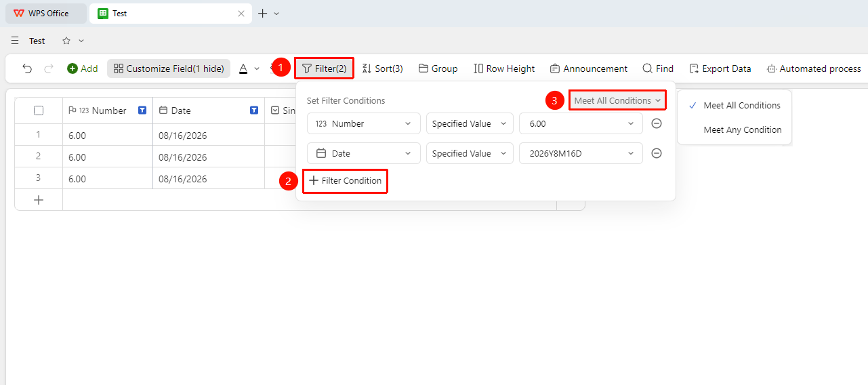Expand the new tab dropdown arrow
The height and width of the screenshot is (385, 868).
point(276,14)
